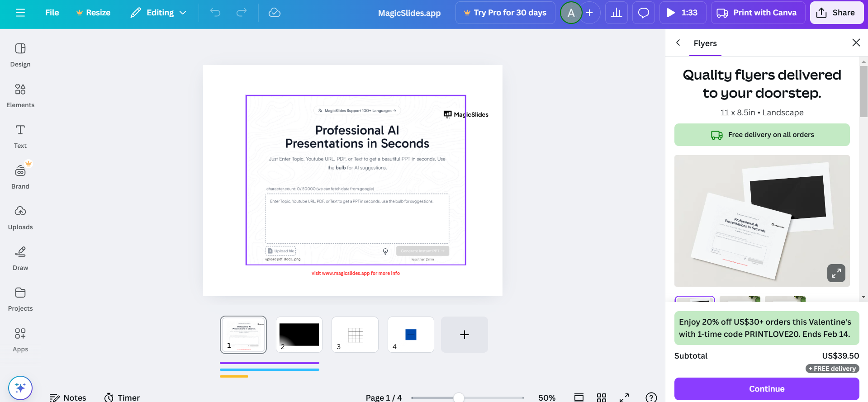Select page 2 black thumbnail
Screen dimensions: 868x402
299,335
